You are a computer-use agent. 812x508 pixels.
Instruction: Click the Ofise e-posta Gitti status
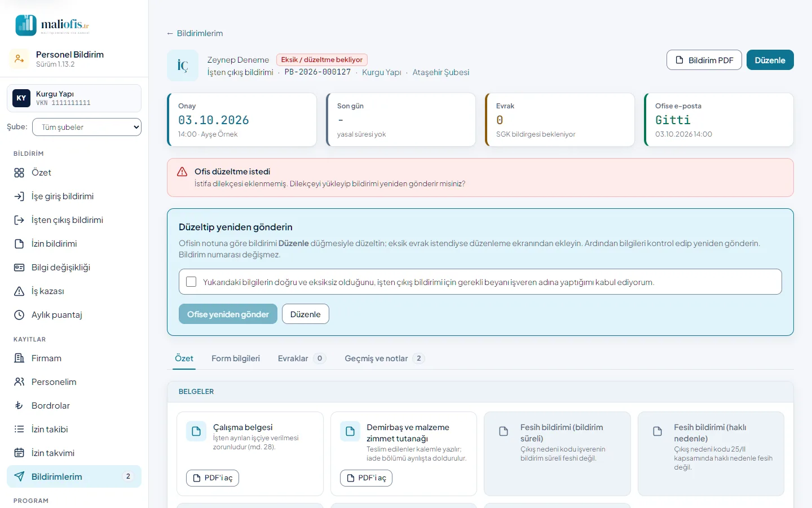point(673,120)
